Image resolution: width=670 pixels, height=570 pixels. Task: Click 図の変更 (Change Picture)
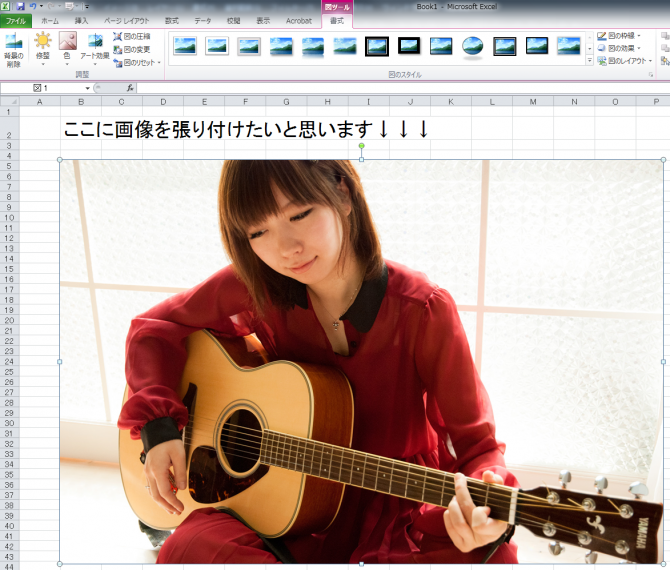[x=131, y=49]
